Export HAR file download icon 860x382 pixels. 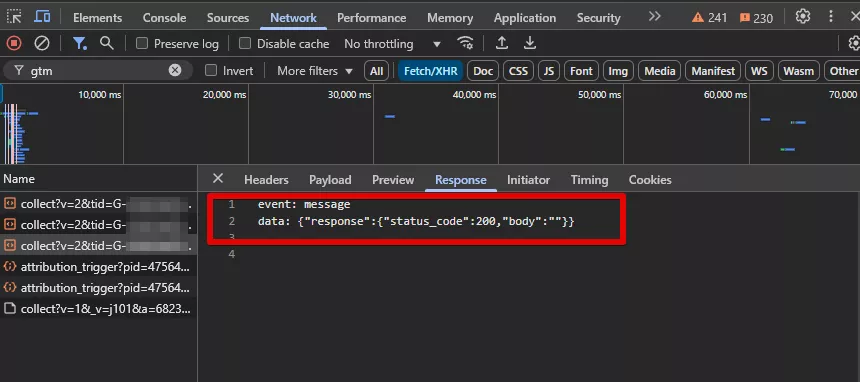[529, 43]
